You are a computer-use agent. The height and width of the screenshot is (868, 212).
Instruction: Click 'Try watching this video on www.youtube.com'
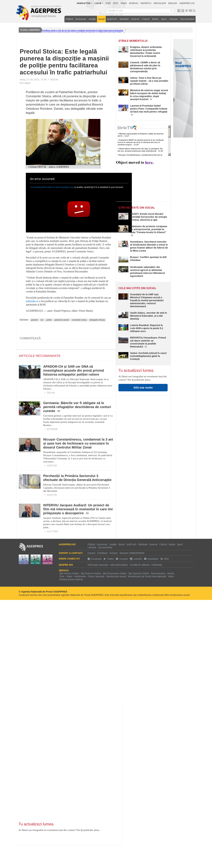[52, 187]
